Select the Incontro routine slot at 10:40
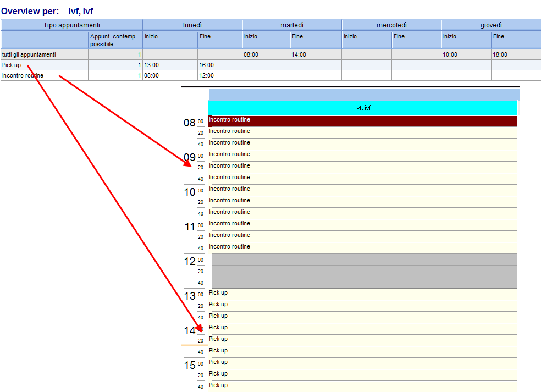Image resolution: width=541 pixels, height=392 pixels. coord(363,213)
